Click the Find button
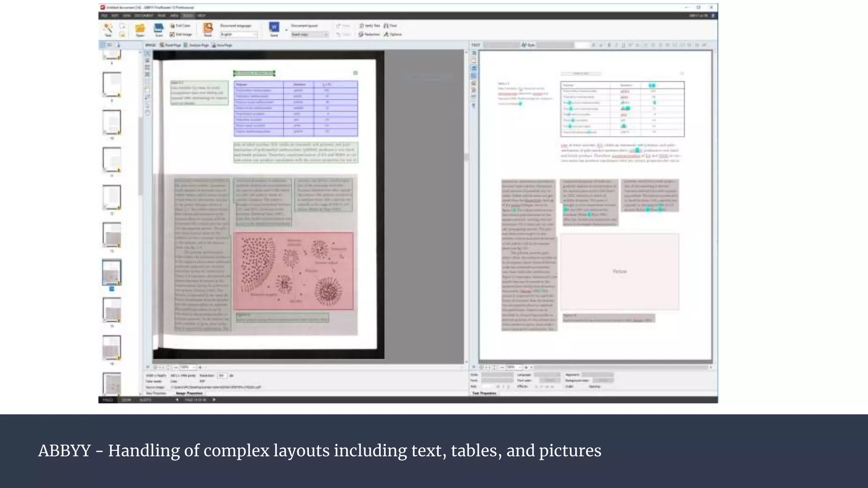This screenshot has width=868, height=488. pyautogui.click(x=390, y=26)
